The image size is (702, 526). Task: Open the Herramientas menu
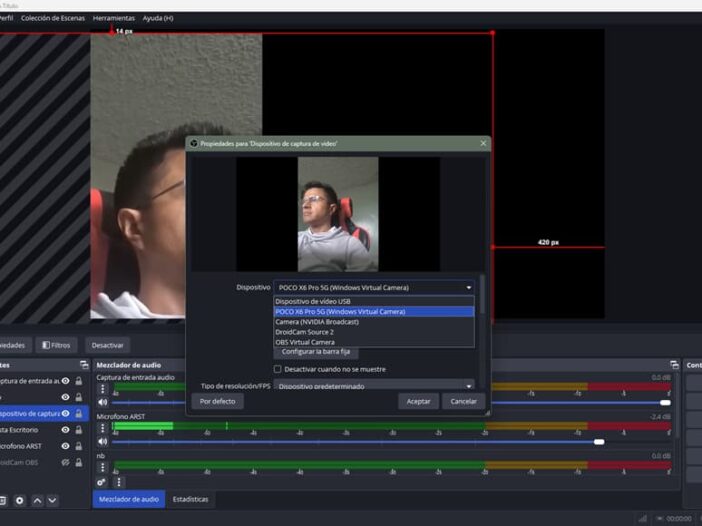pyautogui.click(x=113, y=18)
